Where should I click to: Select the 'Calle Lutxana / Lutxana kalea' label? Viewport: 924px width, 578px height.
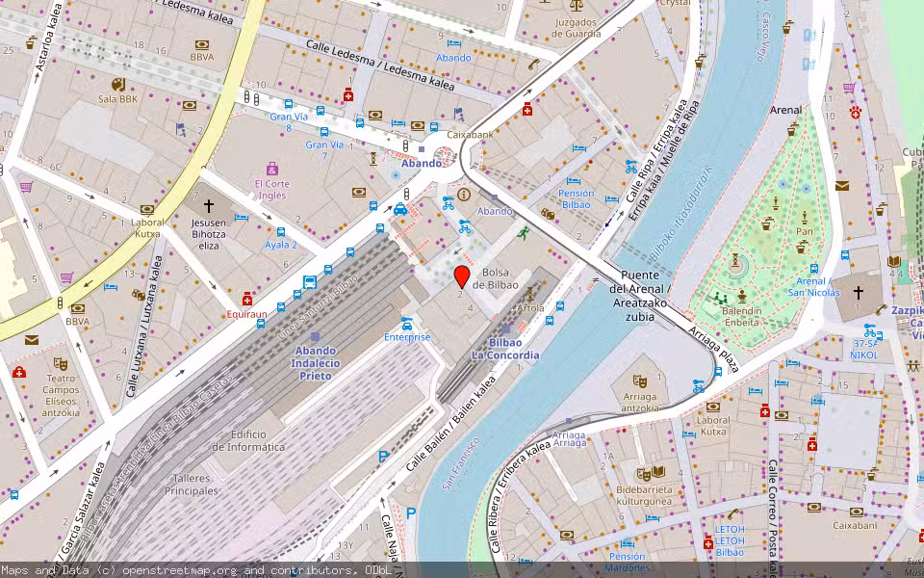pyautogui.click(x=143, y=326)
